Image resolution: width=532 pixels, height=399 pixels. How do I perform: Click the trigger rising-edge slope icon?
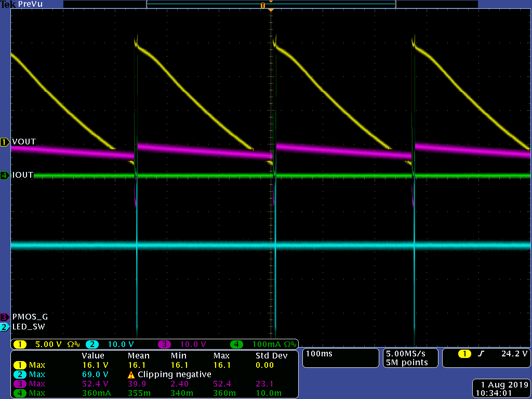481,354
